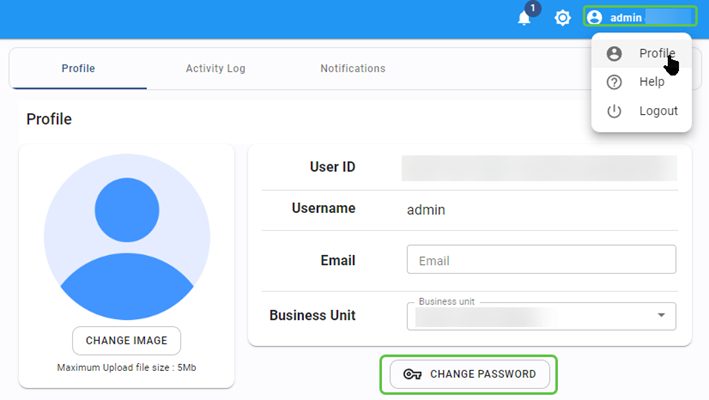Click the key icon on Change Password

411,374
